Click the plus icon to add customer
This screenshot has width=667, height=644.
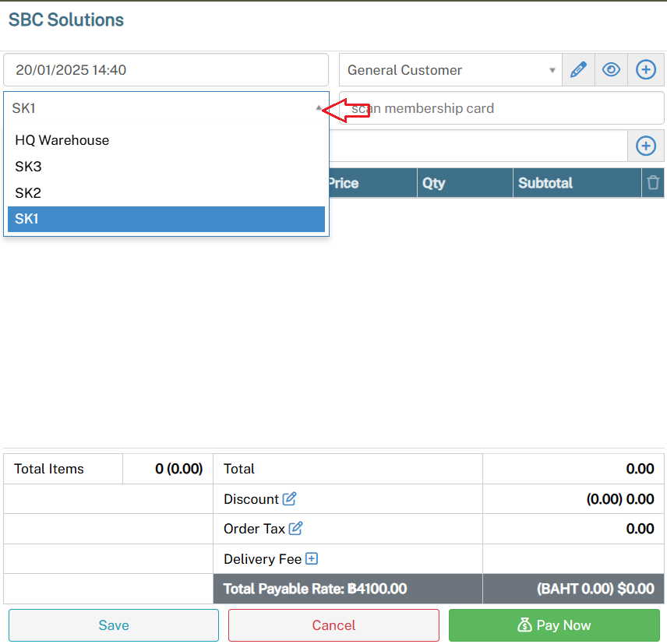646,70
